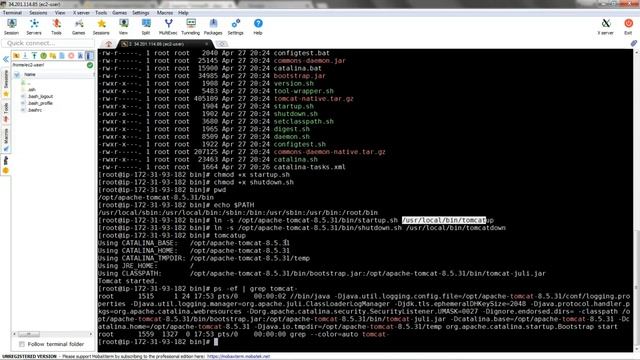Click the Quick connect input field
640x360 pixels.
pos(48,43)
